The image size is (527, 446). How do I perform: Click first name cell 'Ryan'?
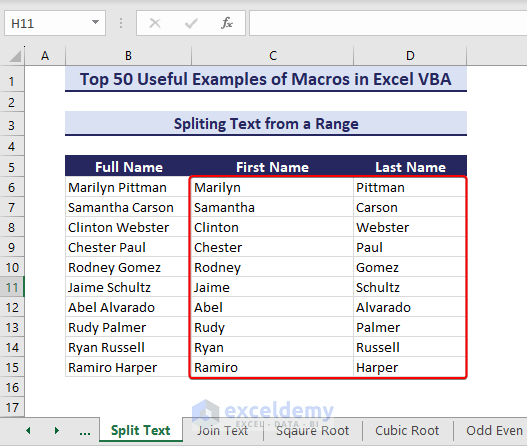pos(272,347)
